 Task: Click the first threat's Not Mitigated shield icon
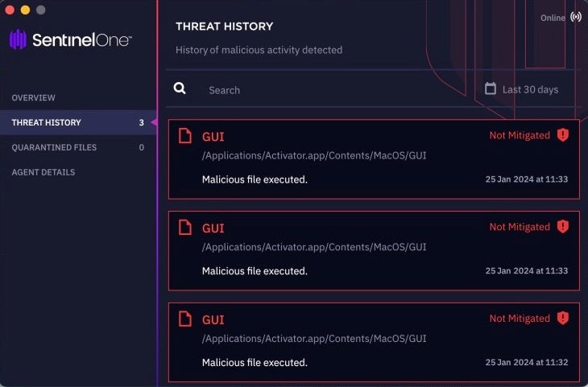563,135
